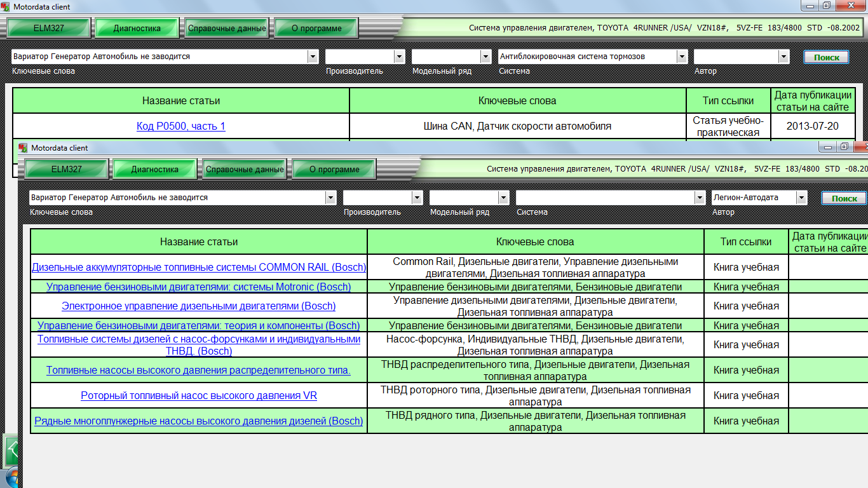Open Роторный топливный насос высокого давления VR
The width and height of the screenshot is (868, 488).
[199, 396]
